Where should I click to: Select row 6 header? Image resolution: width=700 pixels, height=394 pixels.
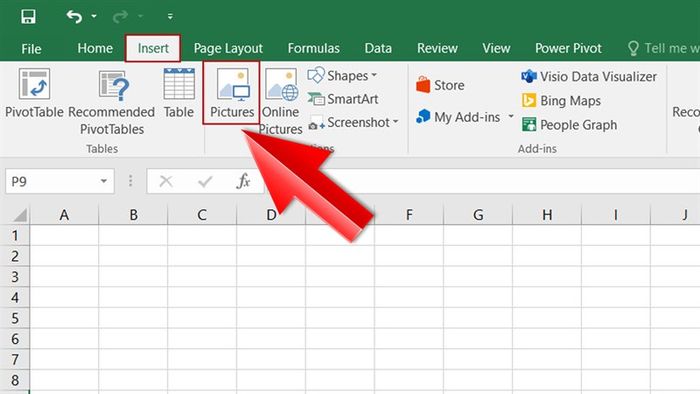click(x=15, y=339)
